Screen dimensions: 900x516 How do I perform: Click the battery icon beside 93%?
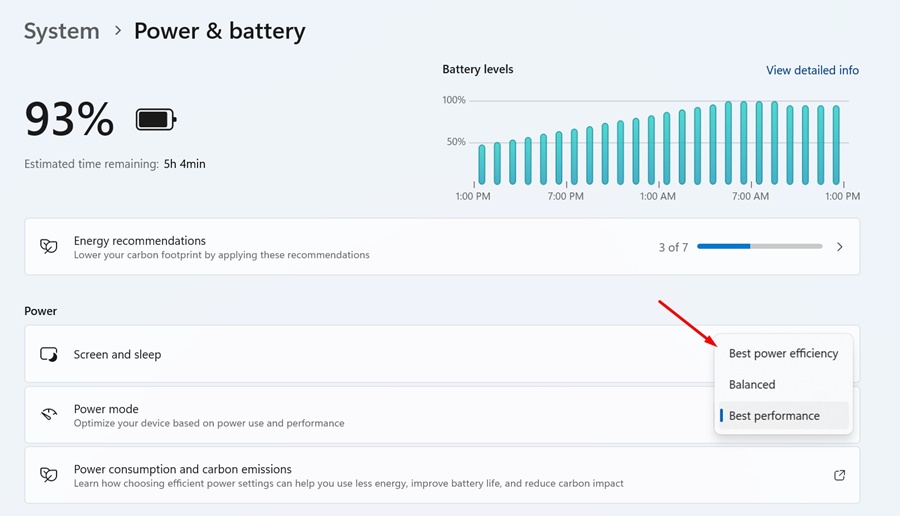(x=156, y=120)
